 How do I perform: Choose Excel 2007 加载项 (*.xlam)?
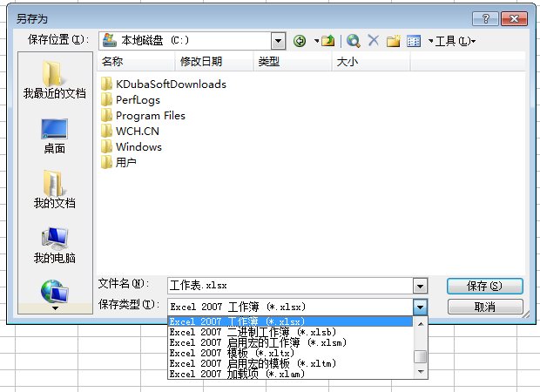pyautogui.click(x=290, y=374)
